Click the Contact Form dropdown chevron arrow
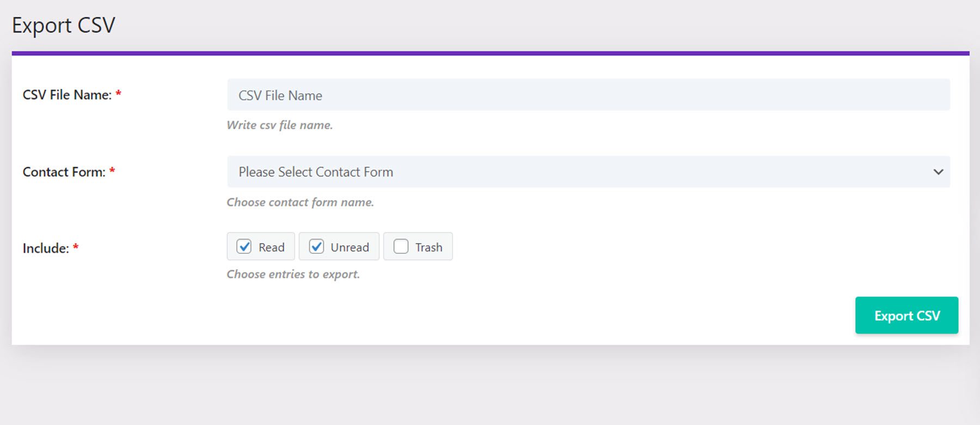Image resolution: width=980 pixels, height=425 pixels. [938, 172]
